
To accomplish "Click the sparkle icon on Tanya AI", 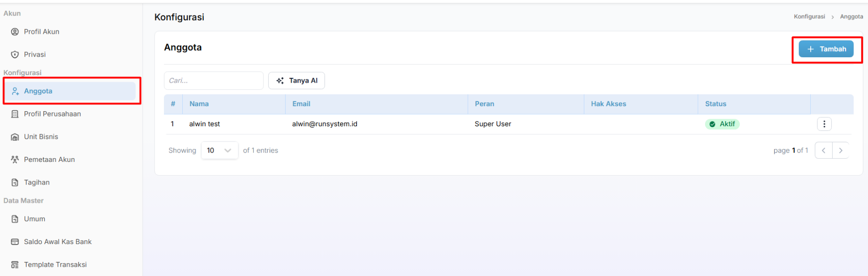I will tap(280, 81).
